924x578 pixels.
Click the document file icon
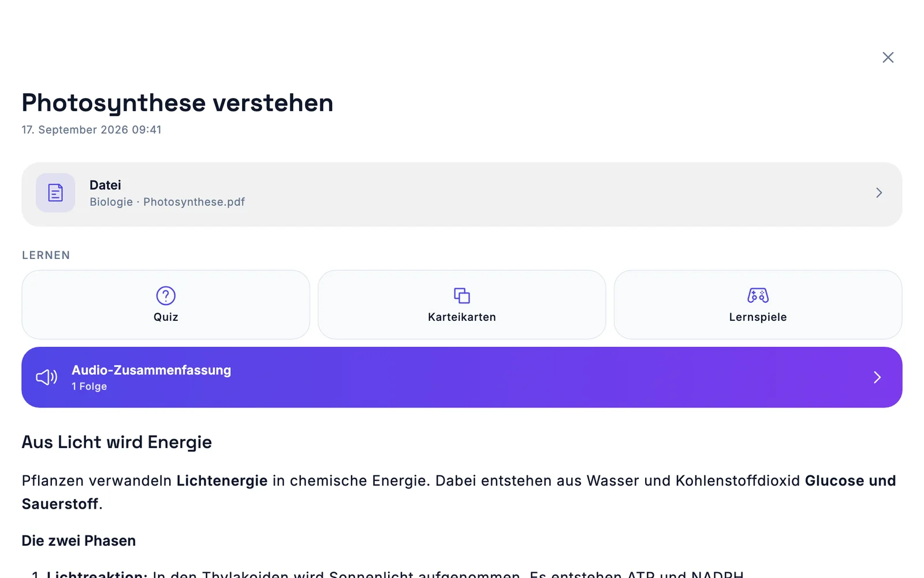[55, 192]
